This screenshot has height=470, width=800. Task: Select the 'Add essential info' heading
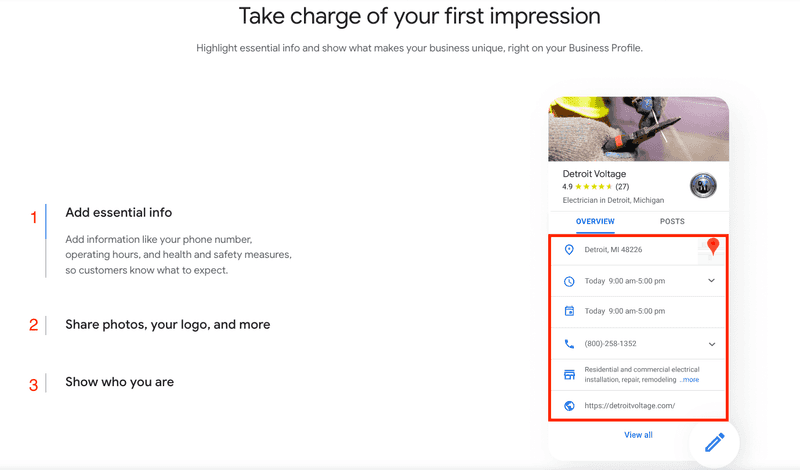(x=118, y=212)
